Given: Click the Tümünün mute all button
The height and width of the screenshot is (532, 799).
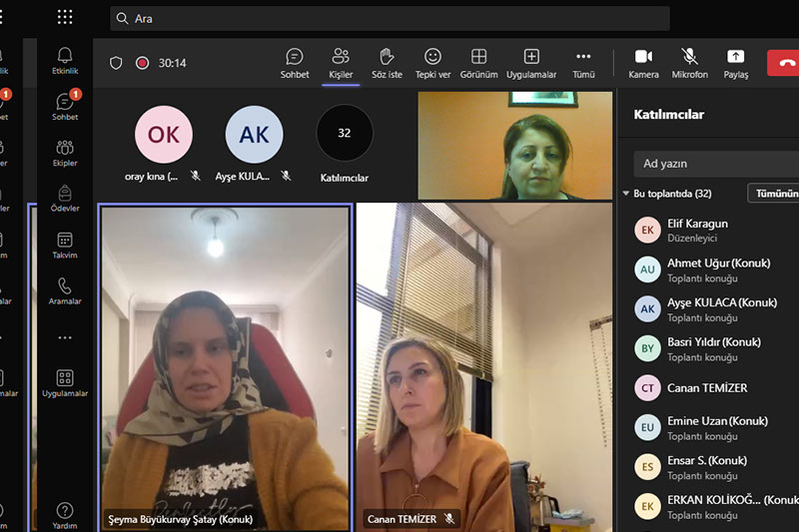Looking at the screenshot, I should (775, 194).
